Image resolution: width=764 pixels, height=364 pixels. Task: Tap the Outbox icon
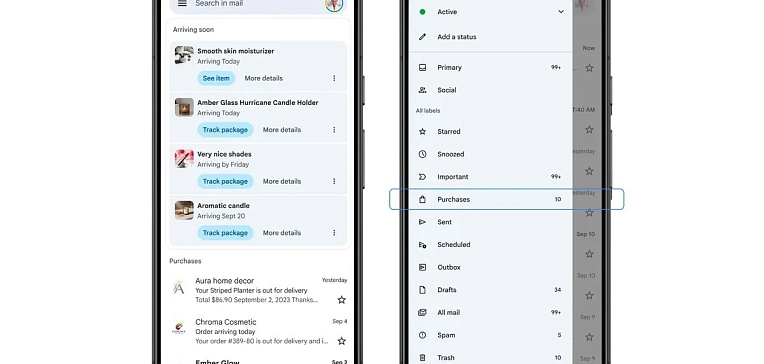click(x=422, y=267)
